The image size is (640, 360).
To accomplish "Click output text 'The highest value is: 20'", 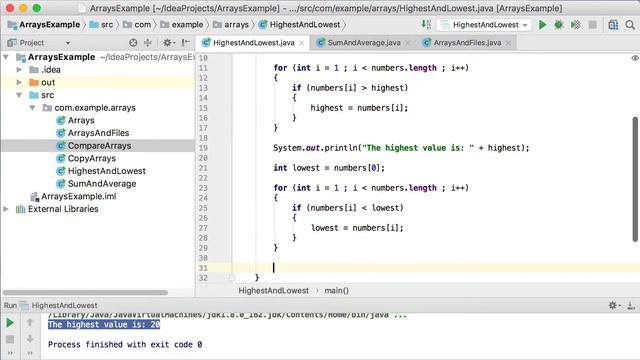I will click(x=104, y=324).
